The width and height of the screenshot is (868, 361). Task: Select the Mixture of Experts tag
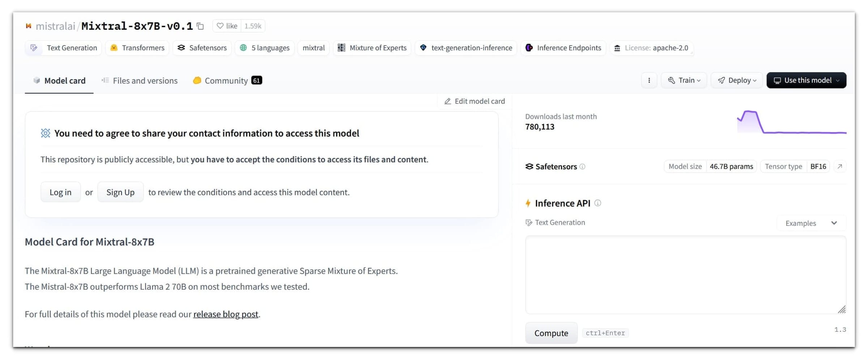[x=372, y=48]
